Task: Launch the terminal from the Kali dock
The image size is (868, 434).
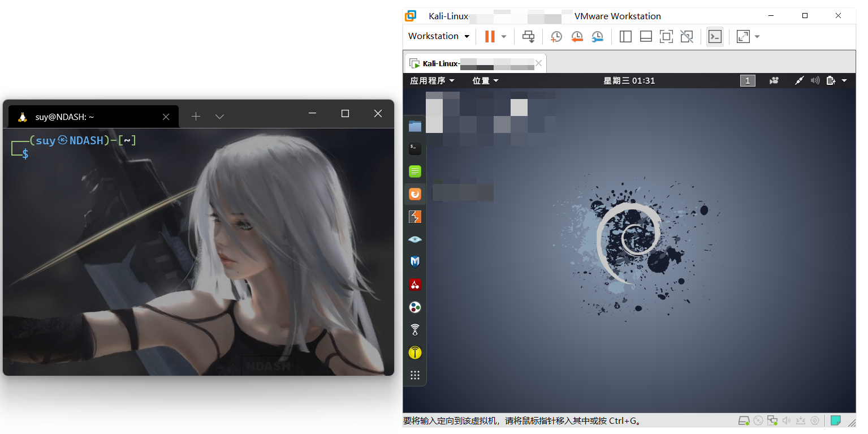Action: click(415, 149)
